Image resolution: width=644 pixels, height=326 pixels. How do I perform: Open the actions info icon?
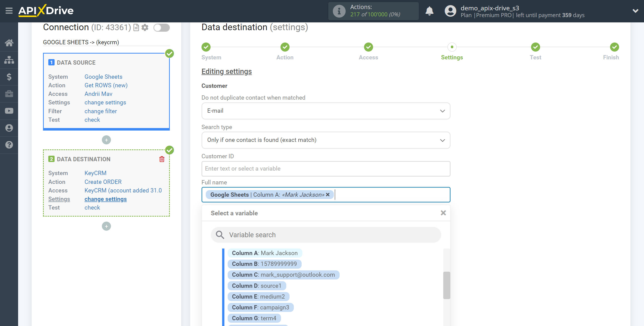click(x=339, y=11)
